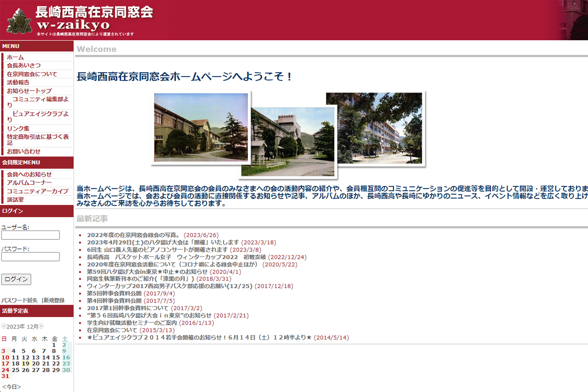Go to previous month in calendar
The width and height of the screenshot is (588, 392).
point(3,326)
